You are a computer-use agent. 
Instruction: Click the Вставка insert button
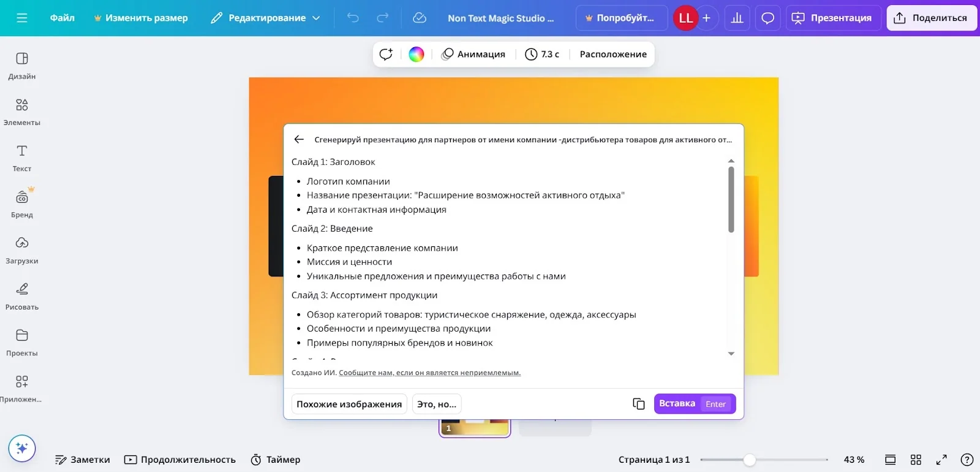(x=695, y=404)
